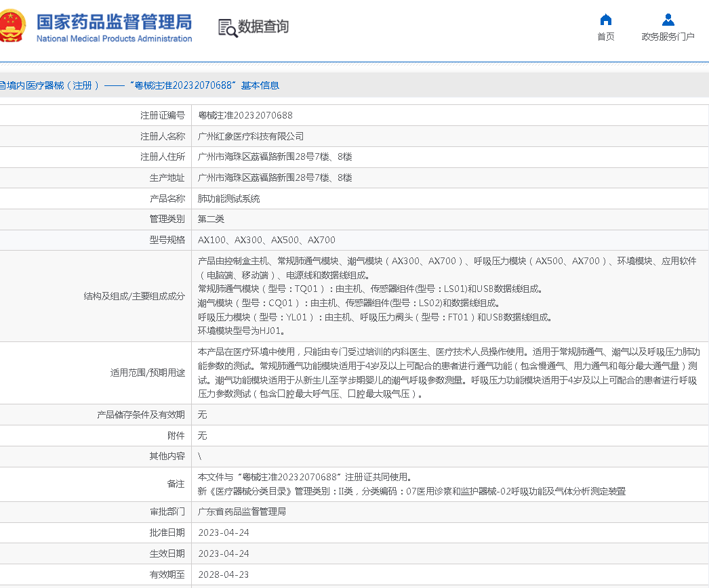Select the address value in 生产地址 row

tap(275, 178)
